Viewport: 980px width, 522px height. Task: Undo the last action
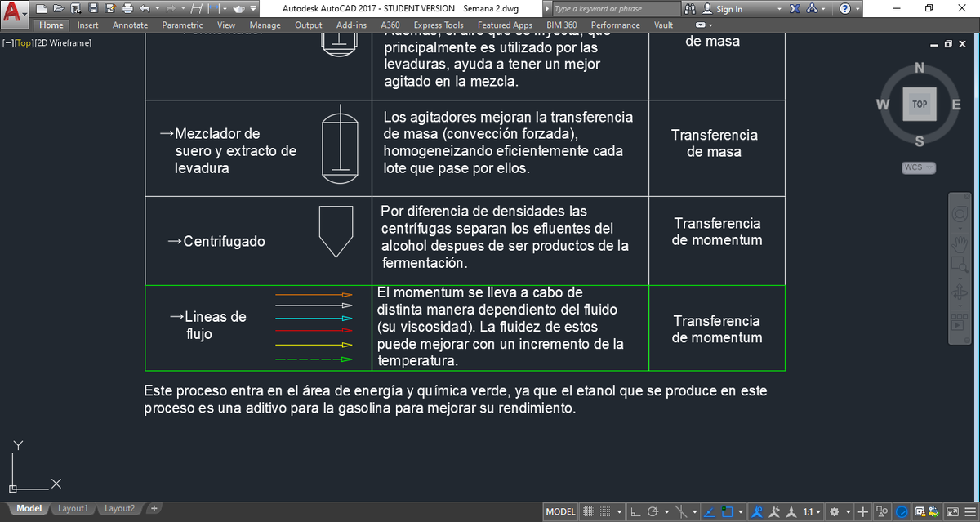(145, 9)
